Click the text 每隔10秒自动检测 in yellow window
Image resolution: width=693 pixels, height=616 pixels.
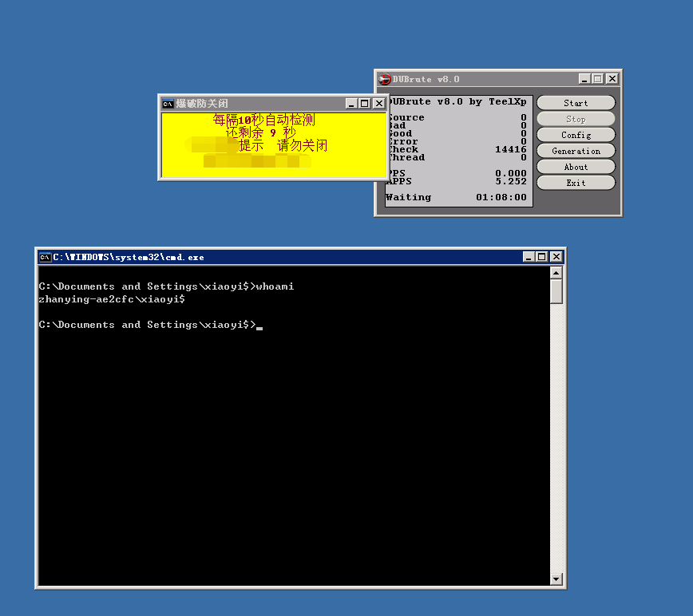263,119
